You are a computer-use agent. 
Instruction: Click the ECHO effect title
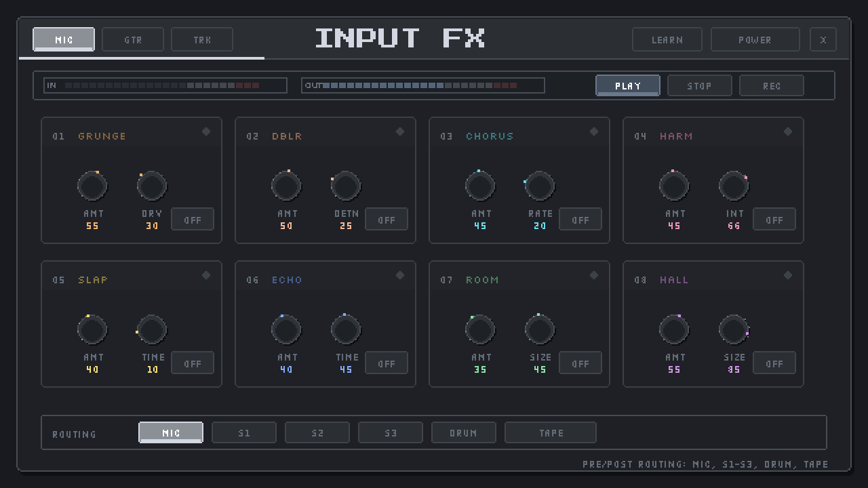coord(287,280)
